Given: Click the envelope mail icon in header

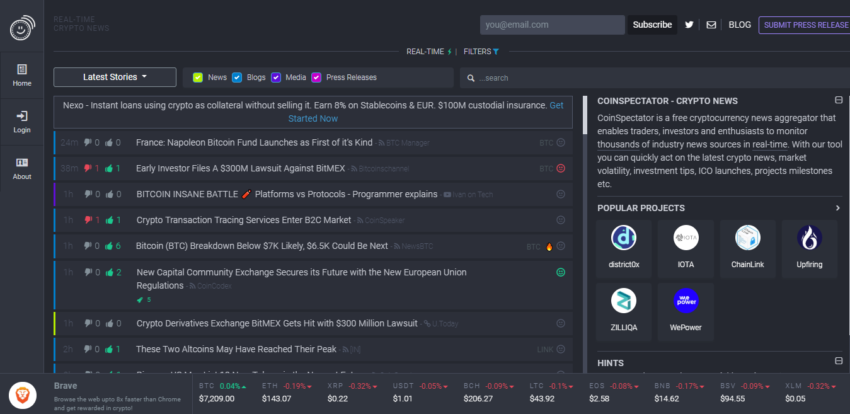Looking at the screenshot, I should (711, 25).
